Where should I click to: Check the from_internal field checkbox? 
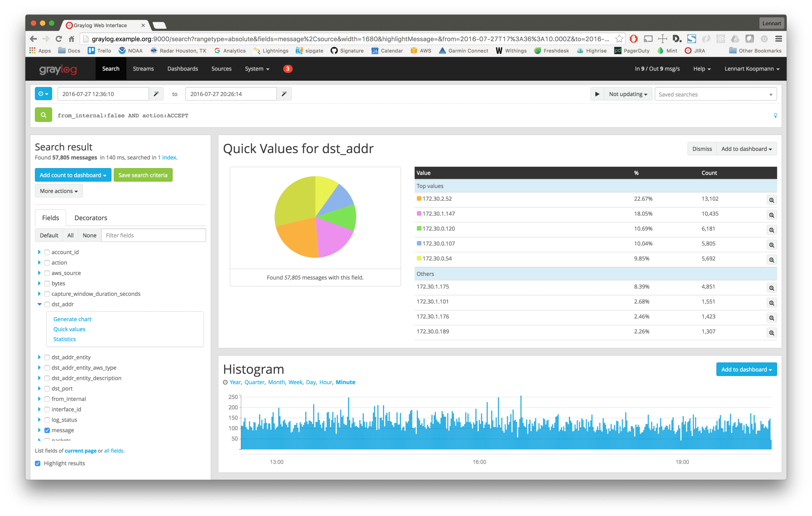[47, 399]
